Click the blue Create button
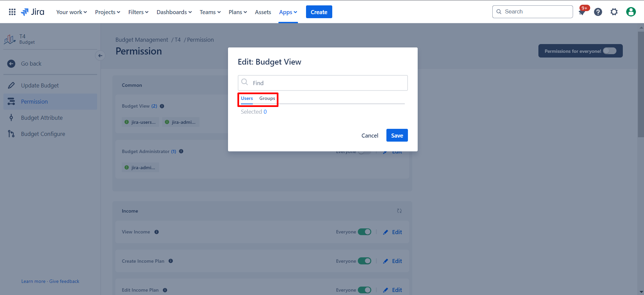Viewport: 644px width, 295px height. [319, 12]
